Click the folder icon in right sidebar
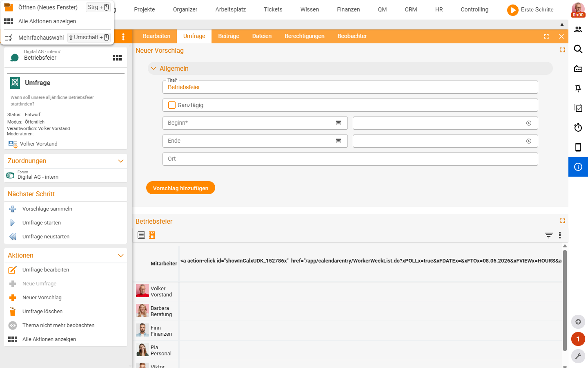This screenshot has width=588, height=368. point(578,69)
